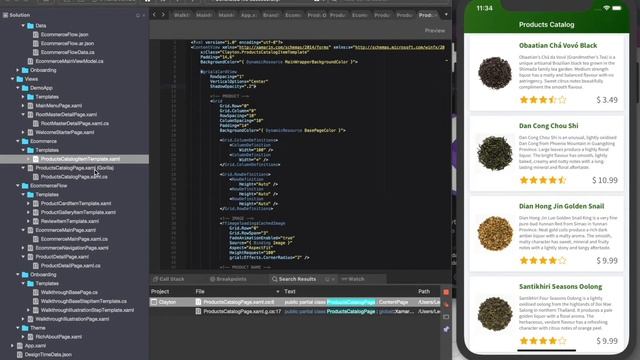Select ProductsCatalogItemTemplate.xaml in the tree
This screenshot has height=360, width=640.
80,159
